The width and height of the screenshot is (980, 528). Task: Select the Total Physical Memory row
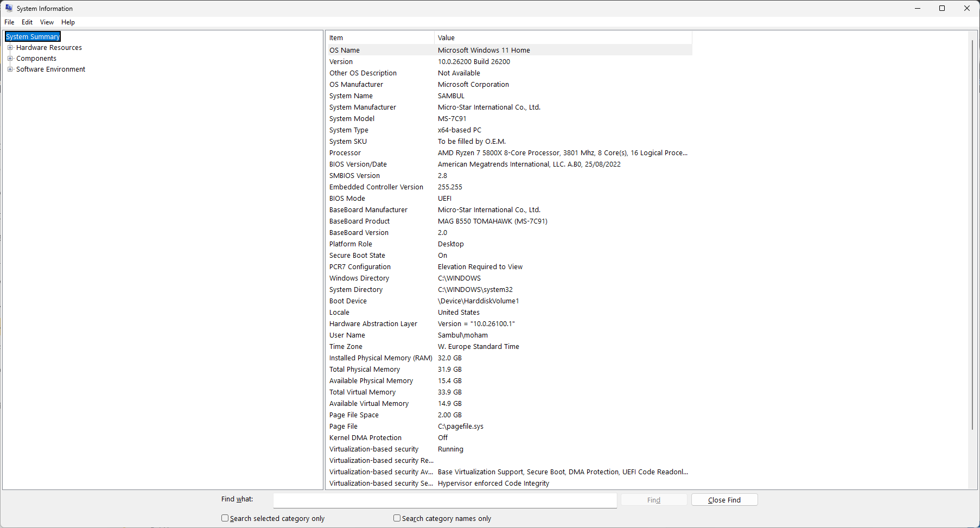point(509,370)
